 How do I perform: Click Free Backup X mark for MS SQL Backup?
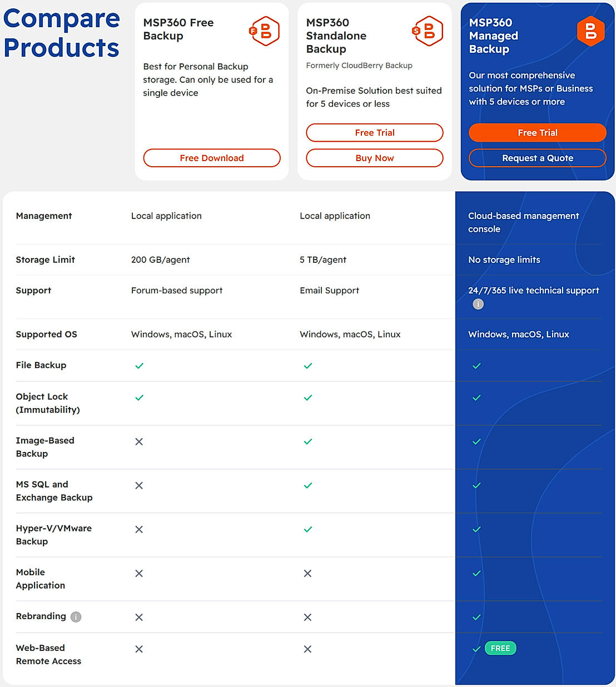139,486
